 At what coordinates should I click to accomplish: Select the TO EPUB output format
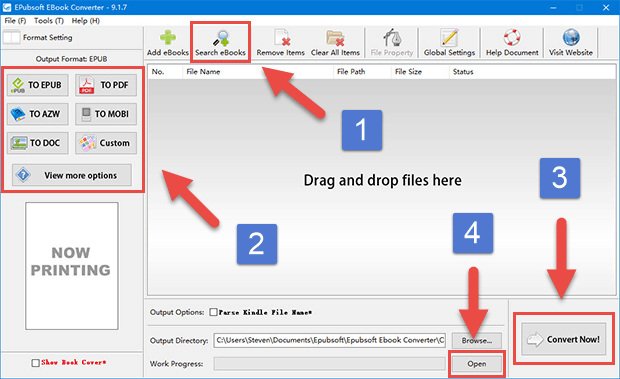point(38,85)
